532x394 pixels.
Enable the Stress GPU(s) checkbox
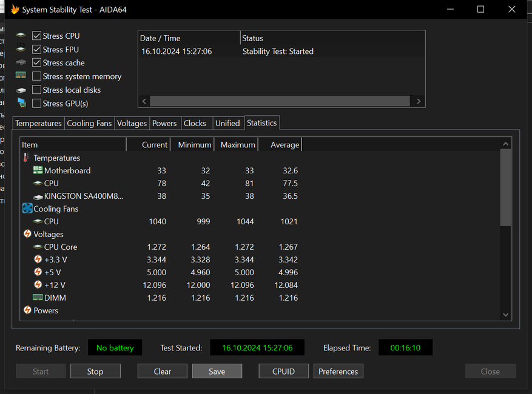tap(37, 104)
